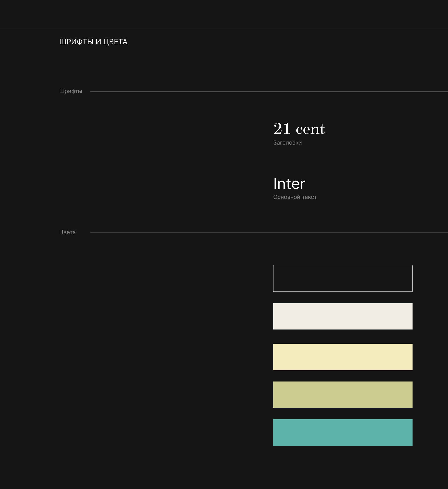Click the empty dark header strip at the top
448x489 pixels.
click(224, 14)
